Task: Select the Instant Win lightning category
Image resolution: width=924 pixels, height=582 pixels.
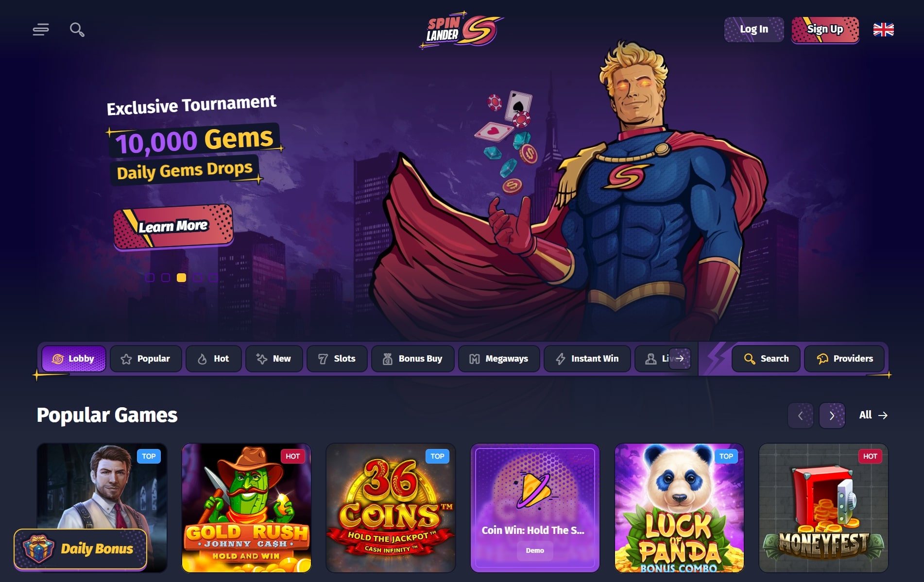Action: [587, 359]
